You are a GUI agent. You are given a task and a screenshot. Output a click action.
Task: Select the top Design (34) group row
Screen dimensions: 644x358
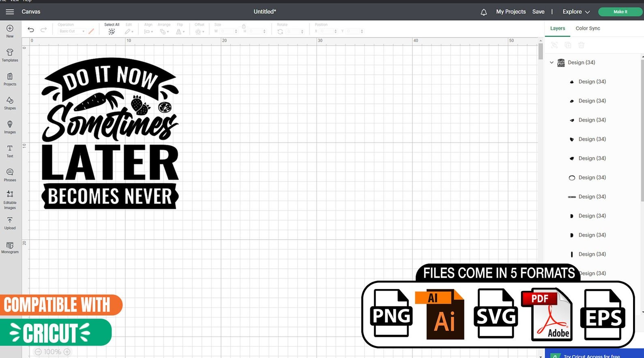[592, 63]
